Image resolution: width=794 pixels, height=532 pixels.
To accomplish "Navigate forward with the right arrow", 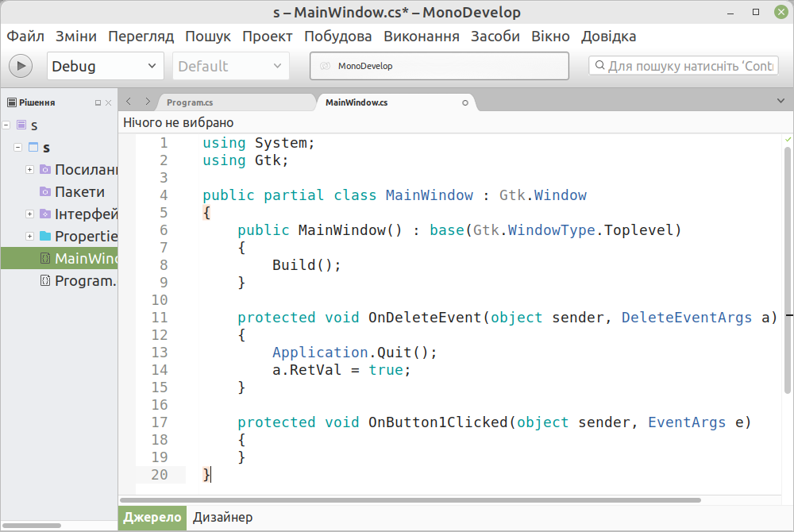I will [148, 102].
